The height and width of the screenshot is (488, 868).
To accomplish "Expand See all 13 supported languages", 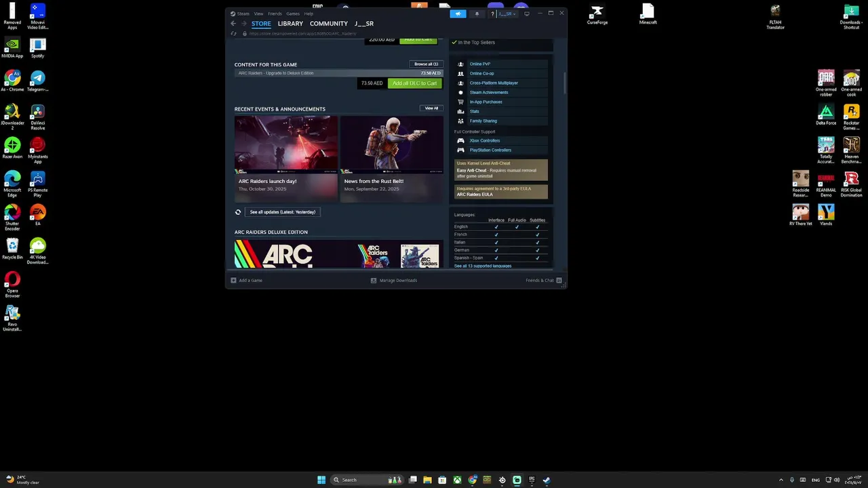I will [483, 266].
